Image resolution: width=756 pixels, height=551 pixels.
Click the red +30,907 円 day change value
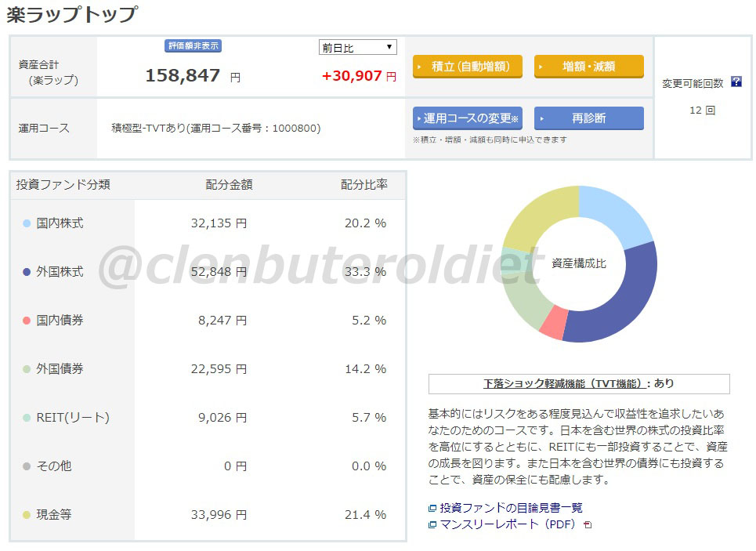click(x=359, y=76)
